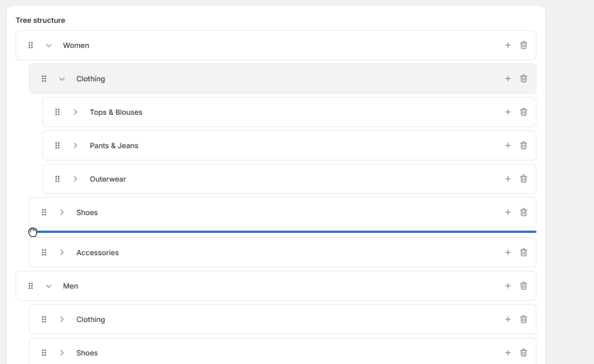Click the plus icon on the Men row
The height and width of the screenshot is (364, 594).
(507, 286)
